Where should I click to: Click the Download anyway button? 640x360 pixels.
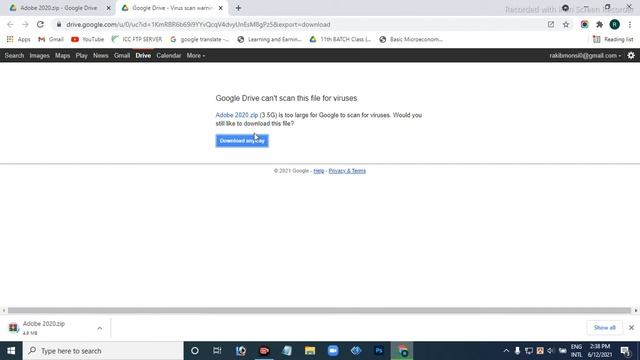(x=242, y=141)
